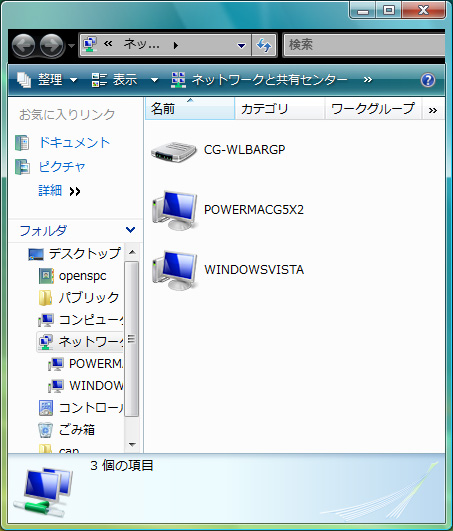Select コントロール パネル in tree

click(91, 407)
